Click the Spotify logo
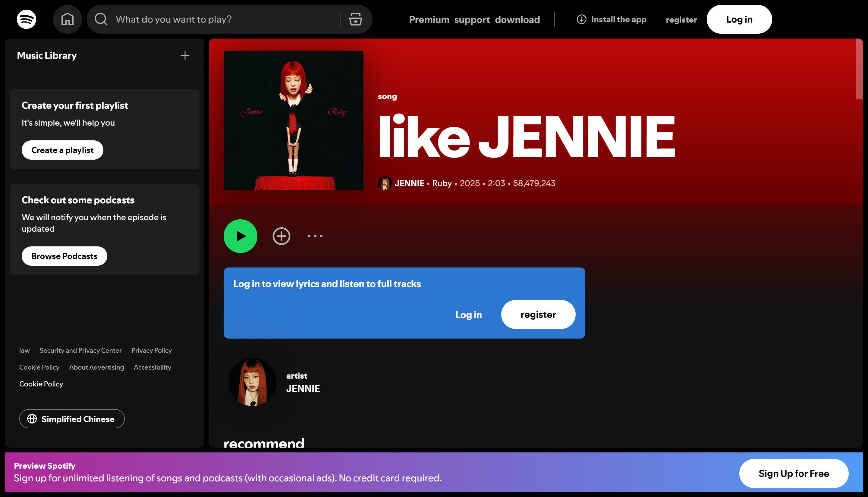The height and width of the screenshot is (497, 868). [x=26, y=19]
